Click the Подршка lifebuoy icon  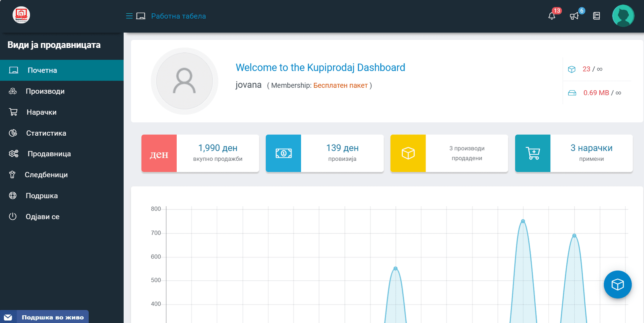pyautogui.click(x=13, y=196)
